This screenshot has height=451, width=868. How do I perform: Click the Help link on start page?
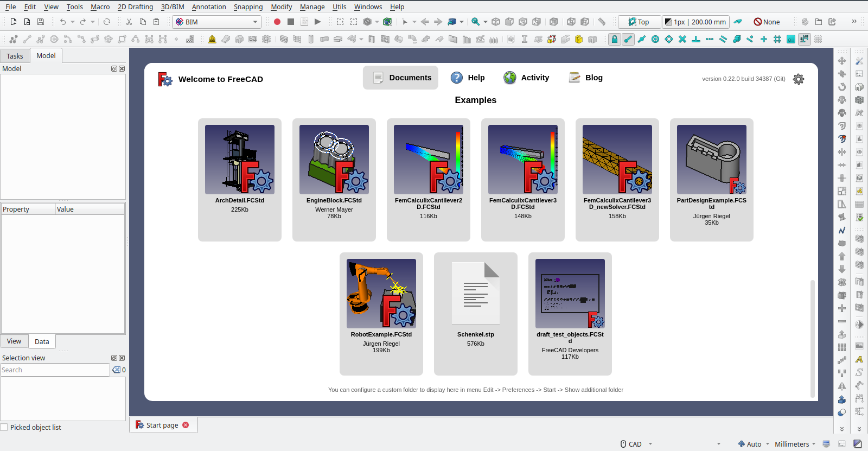pos(468,78)
